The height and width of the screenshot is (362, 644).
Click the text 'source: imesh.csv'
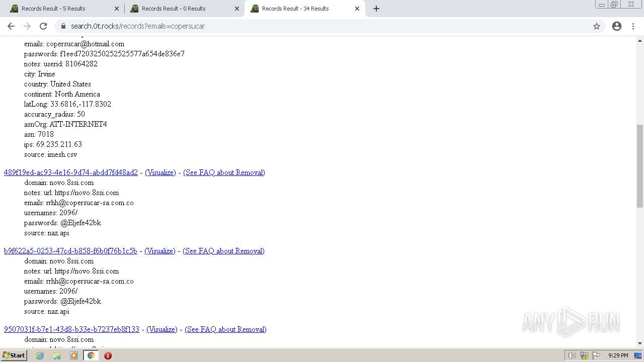(51, 154)
